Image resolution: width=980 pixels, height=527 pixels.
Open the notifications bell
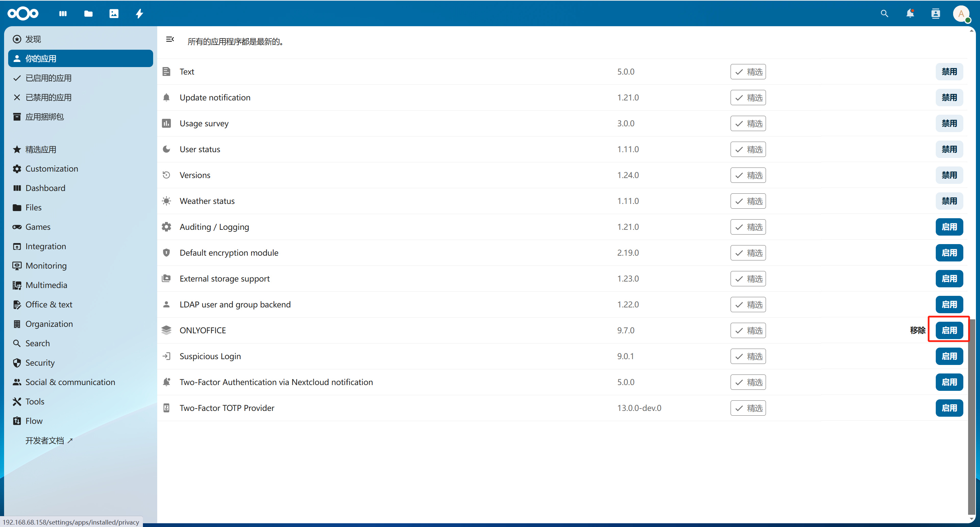[x=910, y=14]
